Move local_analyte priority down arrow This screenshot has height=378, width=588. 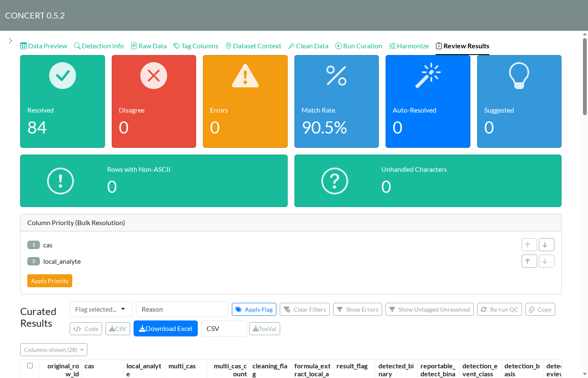pyautogui.click(x=546, y=261)
